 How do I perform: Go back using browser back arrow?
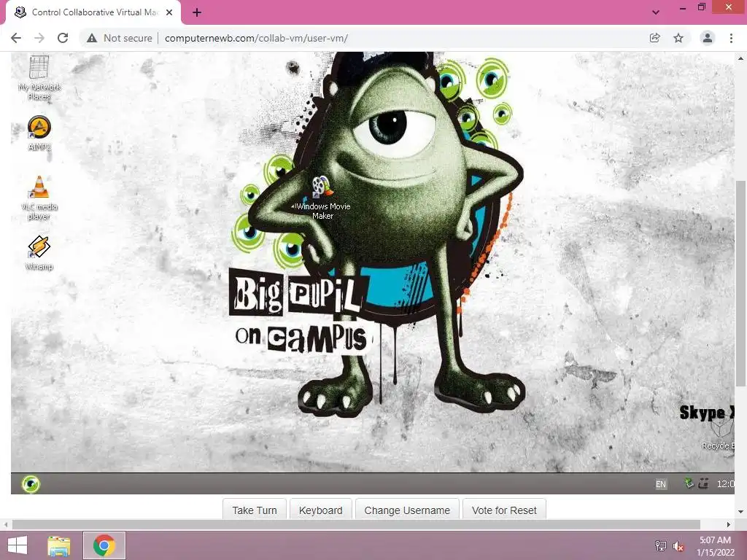(x=16, y=38)
